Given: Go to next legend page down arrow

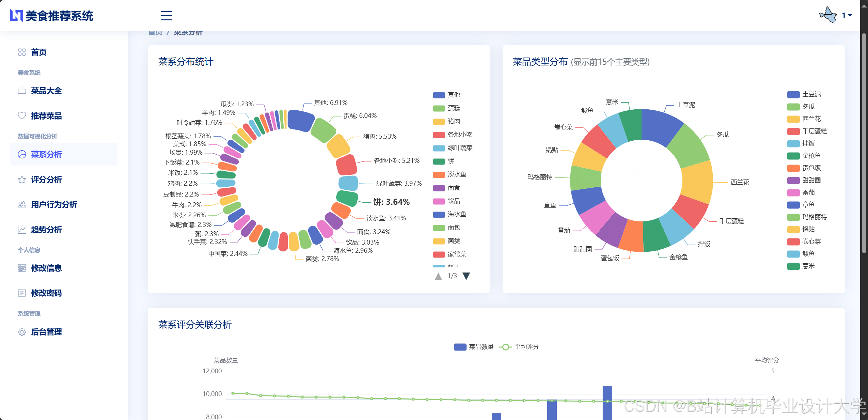Looking at the screenshot, I should [466, 276].
